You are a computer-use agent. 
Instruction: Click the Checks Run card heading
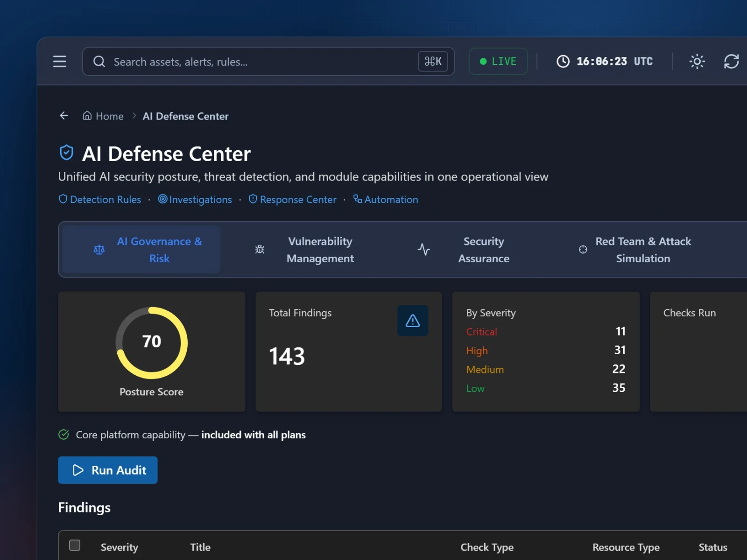click(690, 313)
